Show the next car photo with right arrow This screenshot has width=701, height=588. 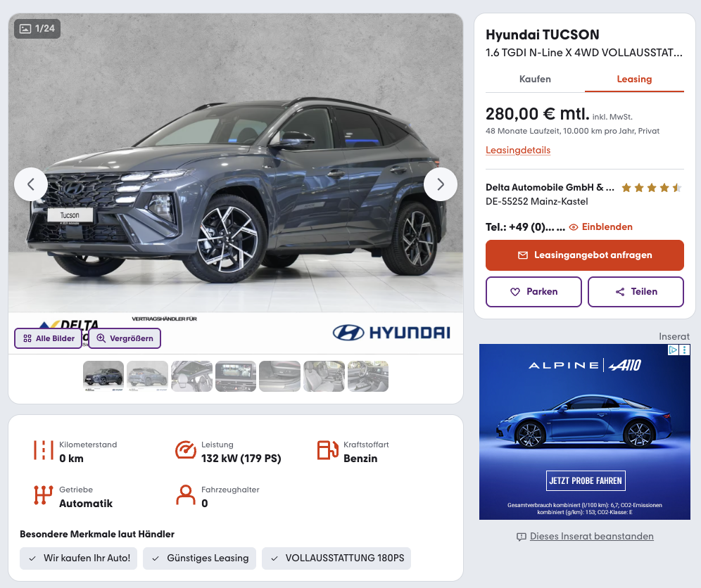441,184
